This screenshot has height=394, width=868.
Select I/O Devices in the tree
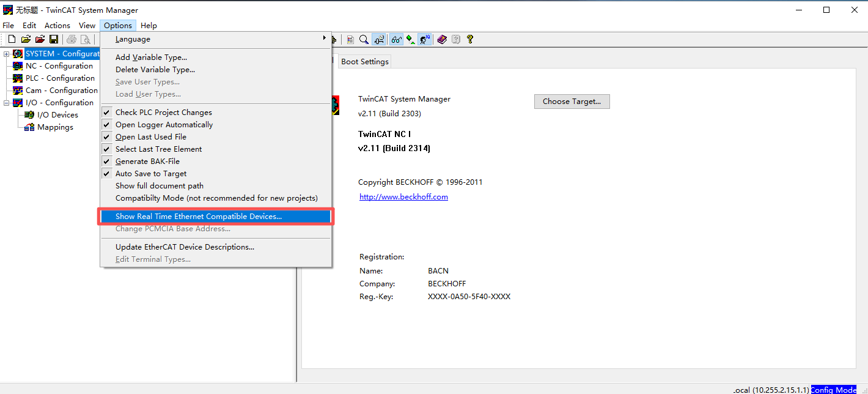[58, 115]
